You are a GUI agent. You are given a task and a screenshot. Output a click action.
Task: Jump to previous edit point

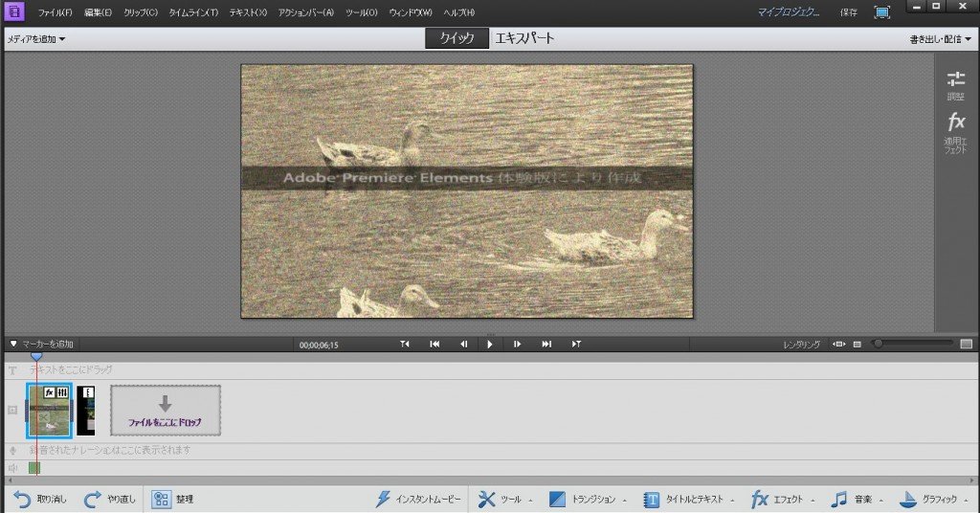(x=405, y=345)
